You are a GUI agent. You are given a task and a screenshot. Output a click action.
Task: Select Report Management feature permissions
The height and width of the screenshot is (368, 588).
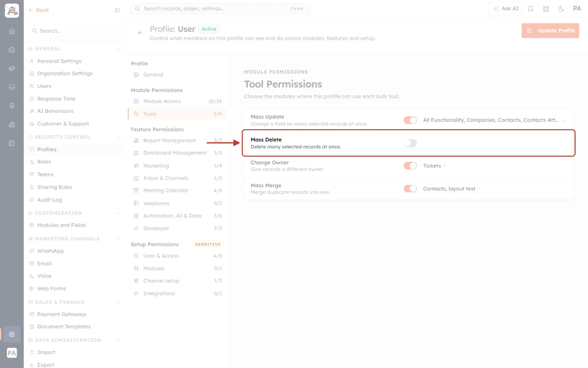pos(177,141)
